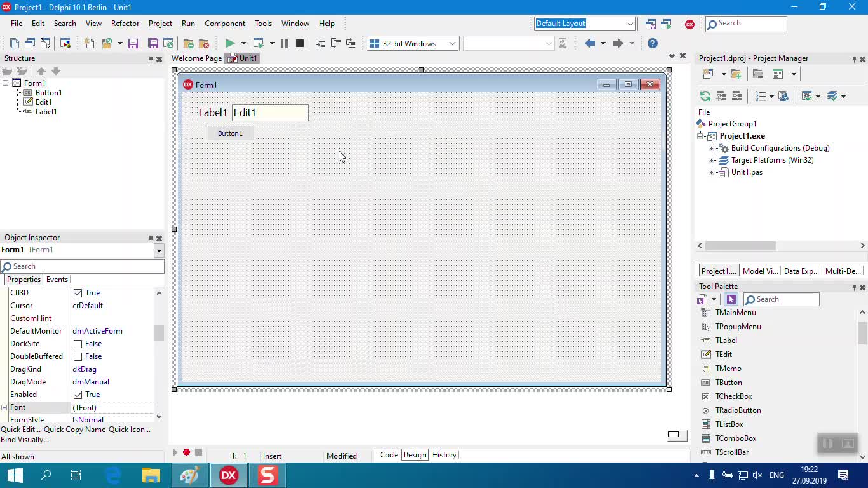Click the Save Desktop layout icon
This screenshot has height=488, width=868.
pyautogui.click(x=651, y=24)
